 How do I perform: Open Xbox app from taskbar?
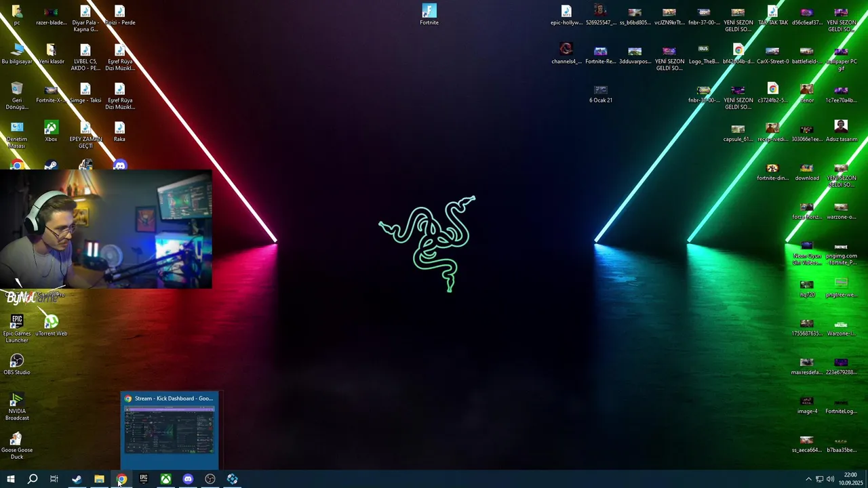click(x=165, y=479)
